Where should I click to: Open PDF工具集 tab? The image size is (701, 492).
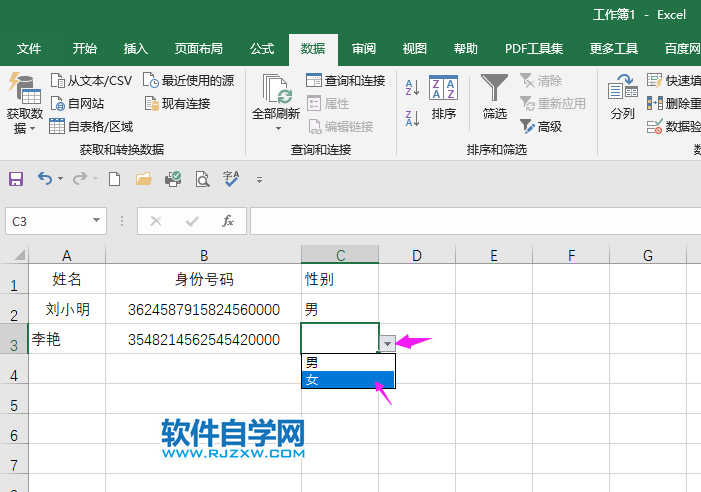[x=534, y=49]
